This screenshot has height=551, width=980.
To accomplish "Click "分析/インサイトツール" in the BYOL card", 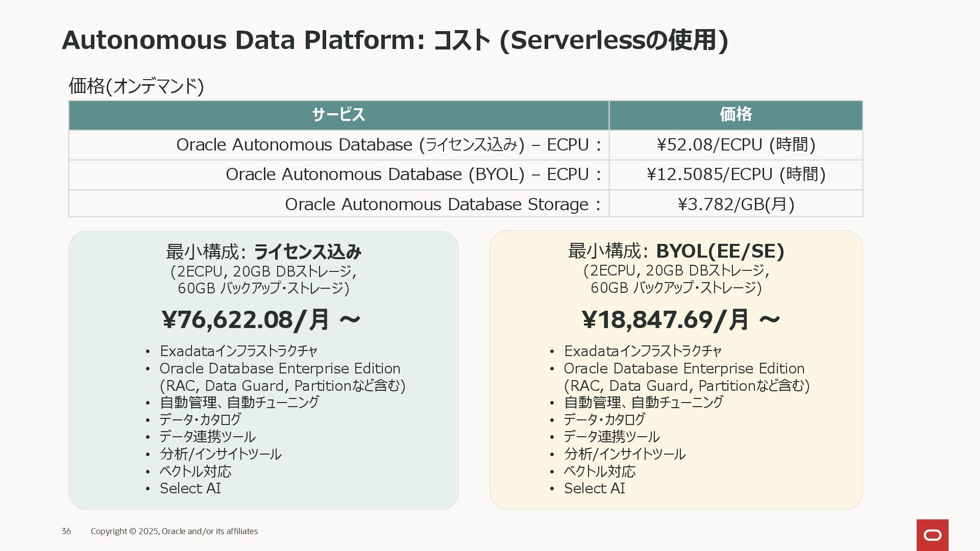I will click(625, 454).
